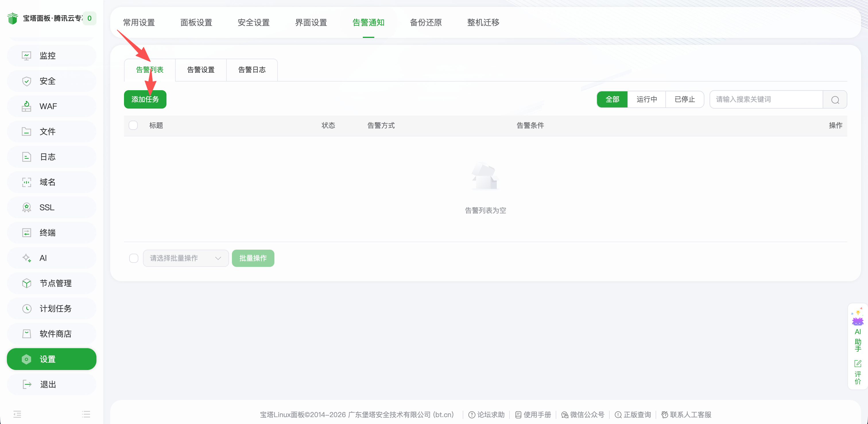The width and height of the screenshot is (868, 424).
Task: Switch to 安全设置 tab
Action: coord(253,23)
